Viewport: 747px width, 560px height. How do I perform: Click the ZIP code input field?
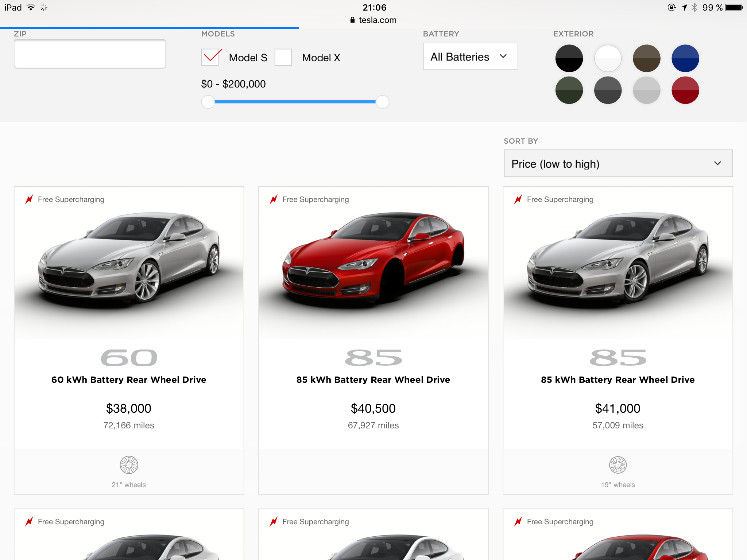tap(90, 54)
